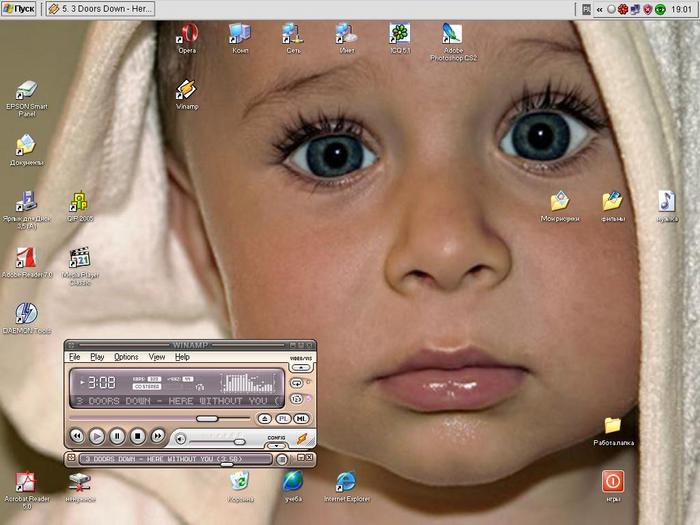Open Winamp Options menu
Screen dimensions: 700x525
pyautogui.click(x=126, y=357)
